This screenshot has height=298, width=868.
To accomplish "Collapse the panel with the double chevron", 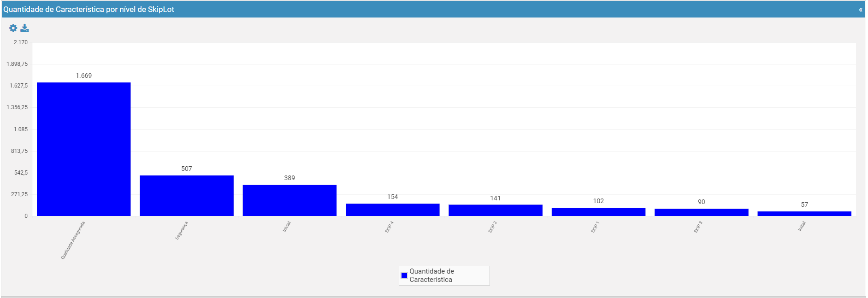I will 860,10.
